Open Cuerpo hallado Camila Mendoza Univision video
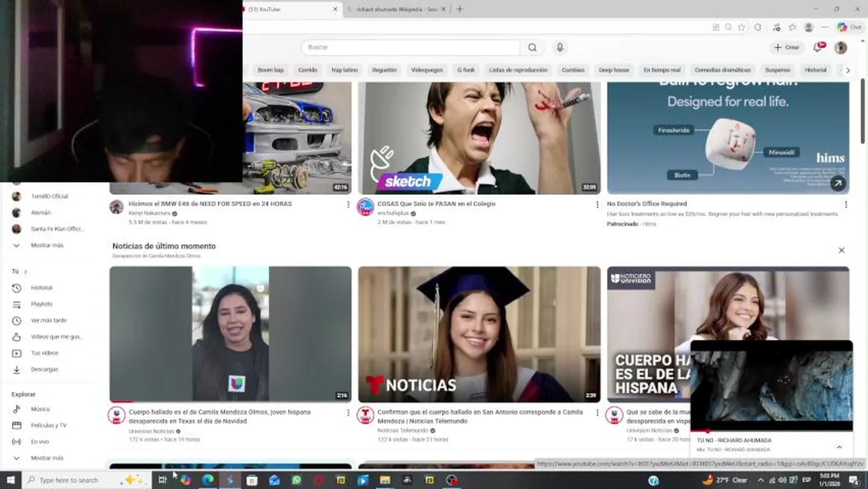The image size is (868, 489). [230, 333]
